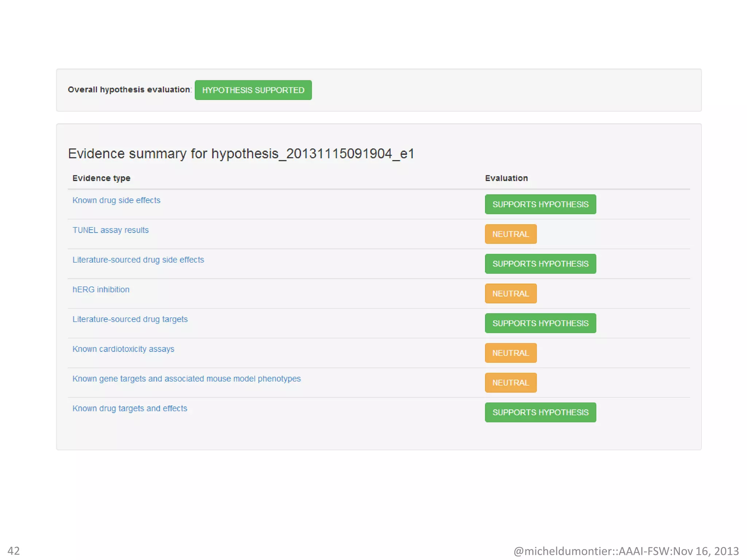This screenshot has height=560, width=747.
Task: Click NEUTRAL badge for Known cardiotoxicity assays
Action: click(510, 353)
